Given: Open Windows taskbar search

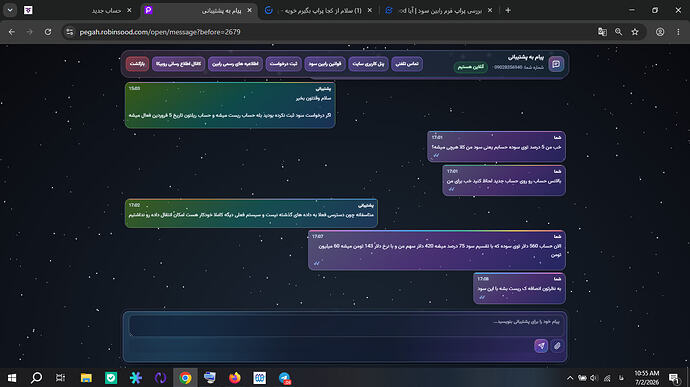Looking at the screenshot, I should [x=37, y=378].
